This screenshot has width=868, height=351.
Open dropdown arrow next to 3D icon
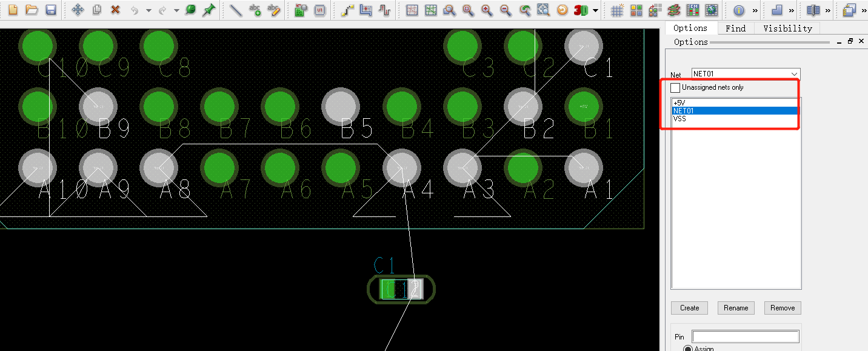point(596,10)
